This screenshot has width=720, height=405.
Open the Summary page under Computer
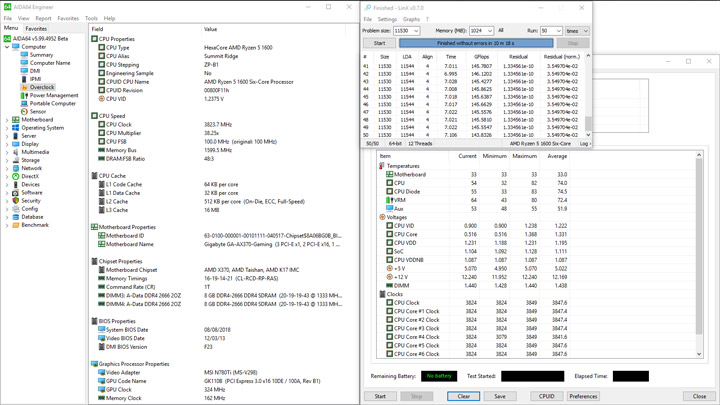click(x=41, y=55)
